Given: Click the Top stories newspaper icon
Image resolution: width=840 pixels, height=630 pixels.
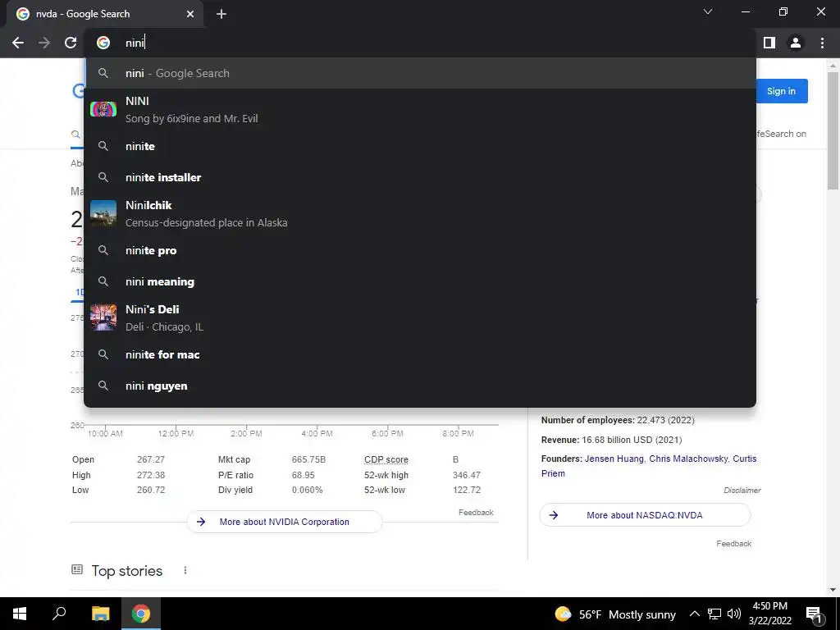Looking at the screenshot, I should (x=77, y=569).
